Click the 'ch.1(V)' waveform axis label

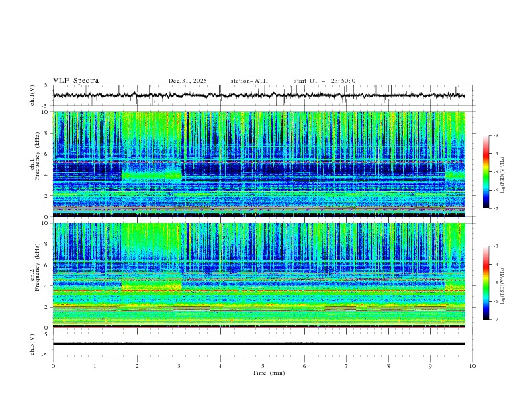[32, 95]
